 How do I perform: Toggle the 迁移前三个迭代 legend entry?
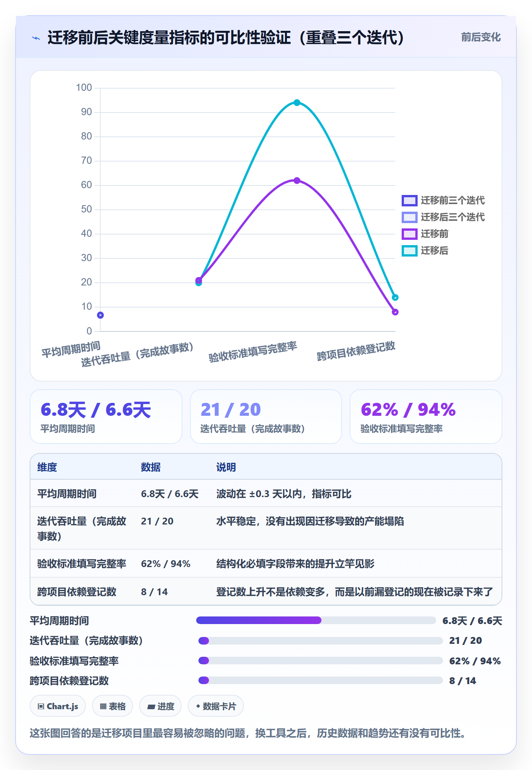[443, 200]
